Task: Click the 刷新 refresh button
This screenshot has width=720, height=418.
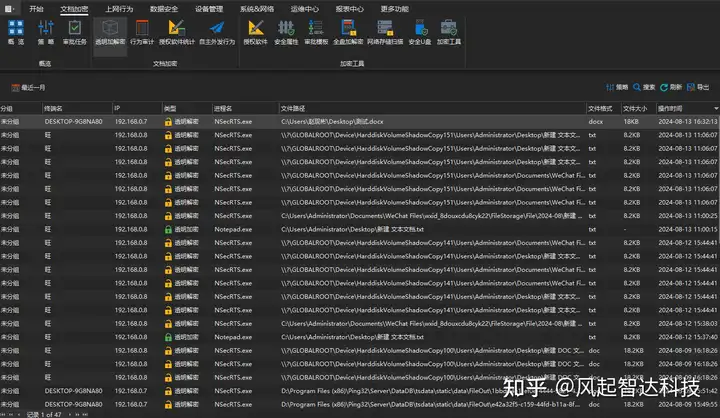Action: (x=671, y=87)
